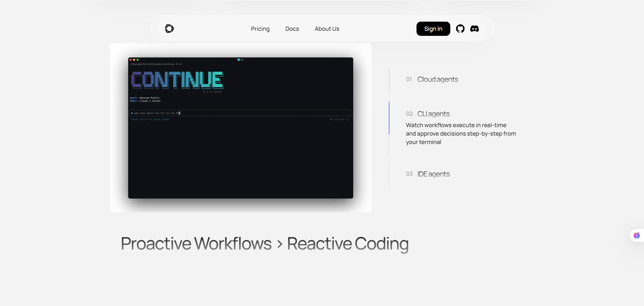Open the Docs menu item
The width and height of the screenshot is (644, 306).
pos(292,29)
